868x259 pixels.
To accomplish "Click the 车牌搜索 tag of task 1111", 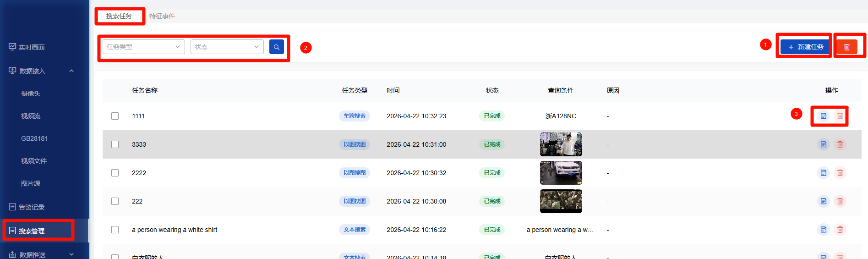I will [x=355, y=116].
